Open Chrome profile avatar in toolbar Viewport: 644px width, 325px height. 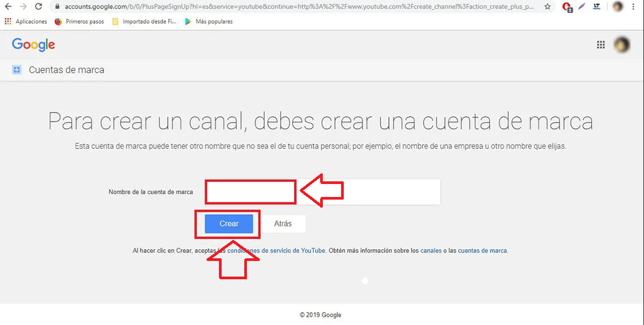618,6
